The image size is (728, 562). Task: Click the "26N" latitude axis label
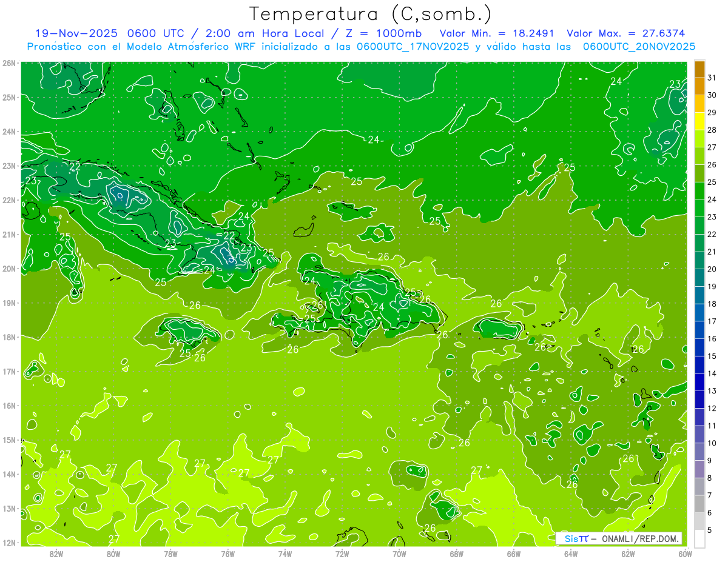coord(8,63)
